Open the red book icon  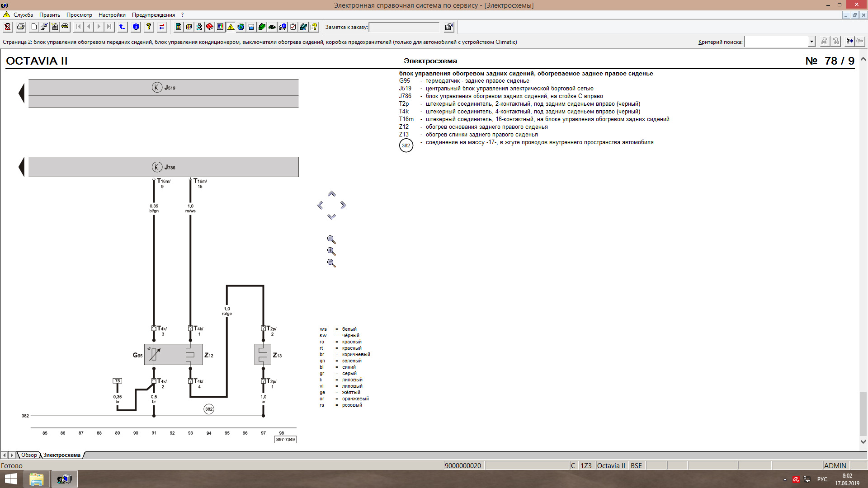[210, 27]
